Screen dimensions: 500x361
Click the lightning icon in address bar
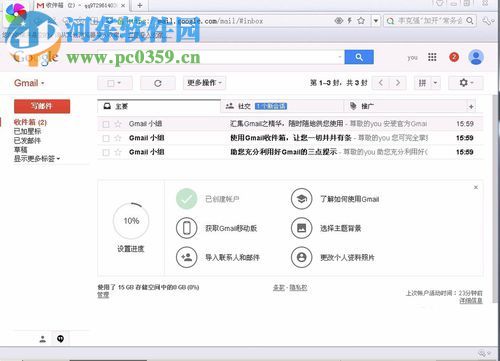coord(350,21)
